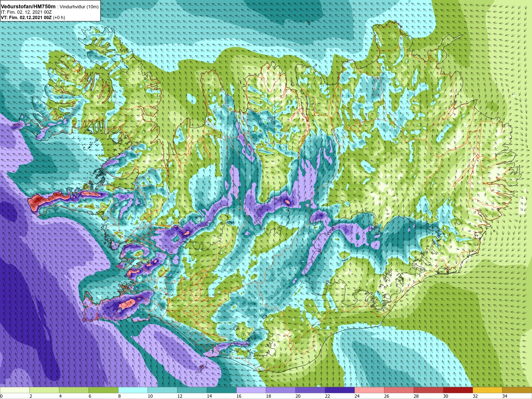Screen dimensions: 532x399
Task: Pick the light green 2–4 legend swatch
Action: [44, 390]
